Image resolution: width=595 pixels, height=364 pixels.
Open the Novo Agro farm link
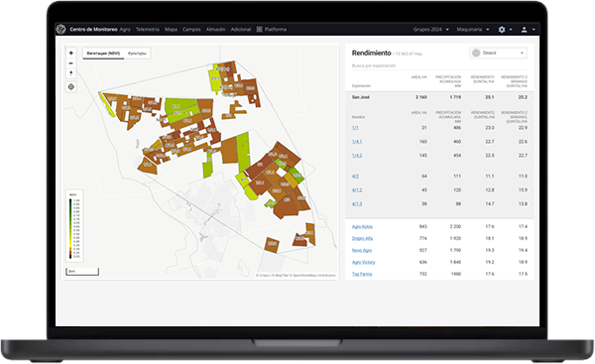362,251
